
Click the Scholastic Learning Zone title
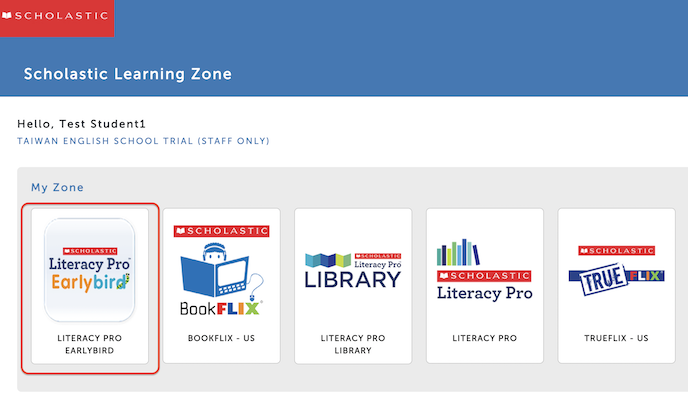(x=127, y=74)
